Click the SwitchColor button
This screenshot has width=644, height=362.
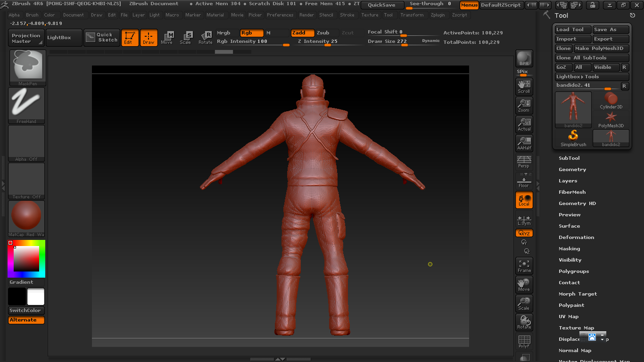(x=26, y=310)
